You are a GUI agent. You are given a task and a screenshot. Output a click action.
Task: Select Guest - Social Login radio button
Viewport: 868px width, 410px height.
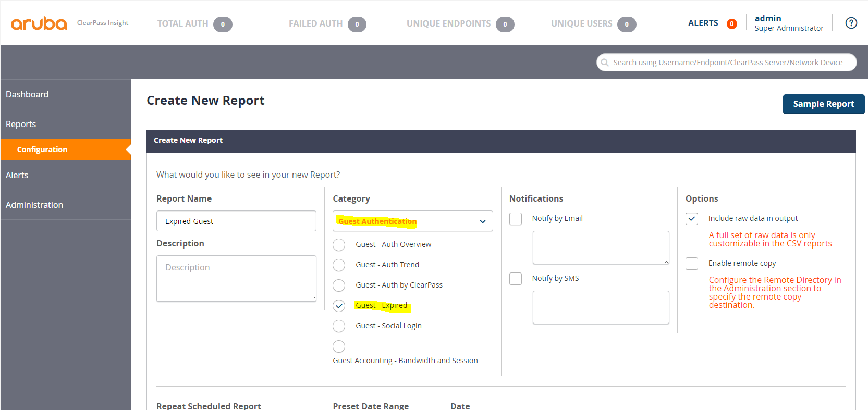pyautogui.click(x=339, y=326)
